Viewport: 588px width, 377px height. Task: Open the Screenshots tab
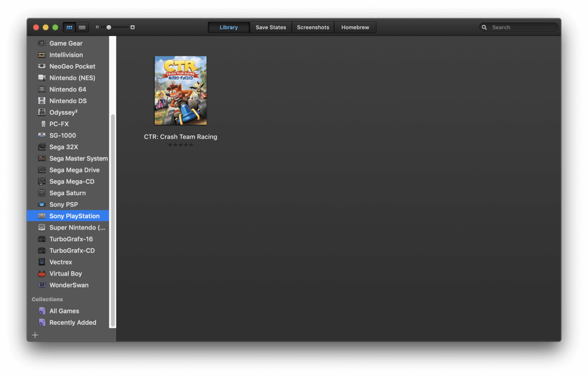[x=313, y=27]
